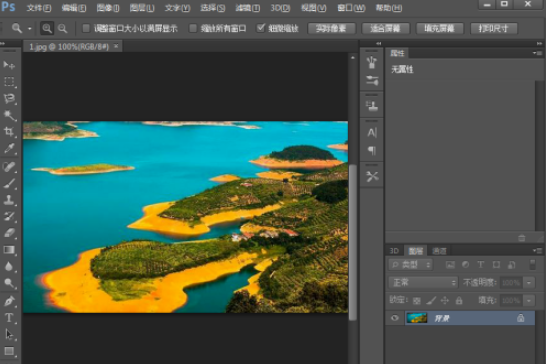Select the Magic Wand tool
Image resolution: width=546 pixels, height=364 pixels.
(9, 115)
